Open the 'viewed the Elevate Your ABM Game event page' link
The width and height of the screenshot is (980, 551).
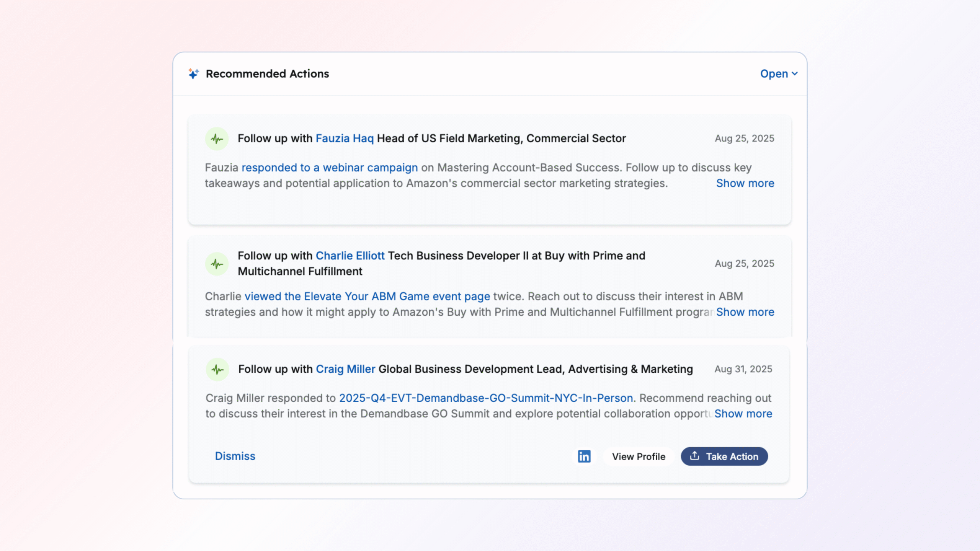[x=367, y=296]
